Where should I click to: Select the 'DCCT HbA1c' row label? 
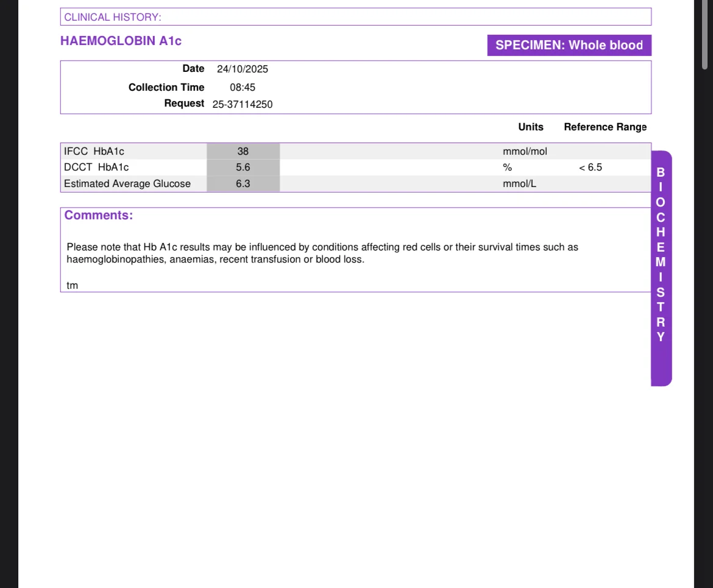[96, 168]
